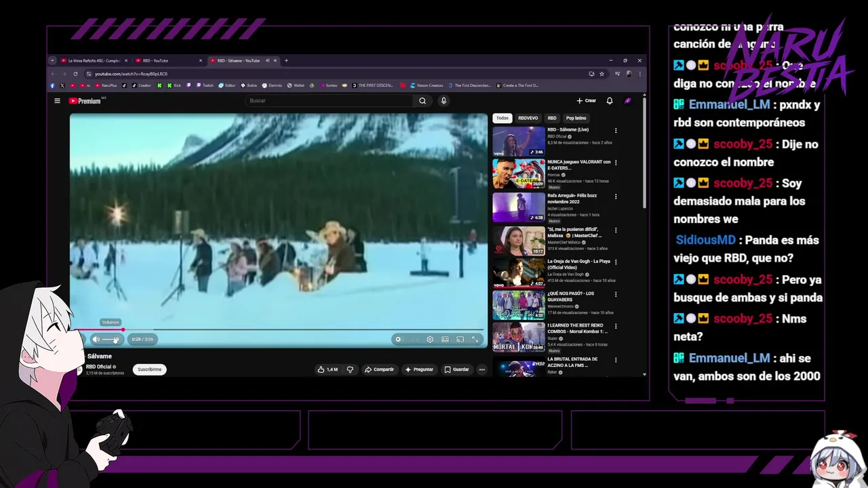The height and width of the screenshot is (488, 868).
Task: Open the browser three-dot menu
Action: (x=639, y=74)
